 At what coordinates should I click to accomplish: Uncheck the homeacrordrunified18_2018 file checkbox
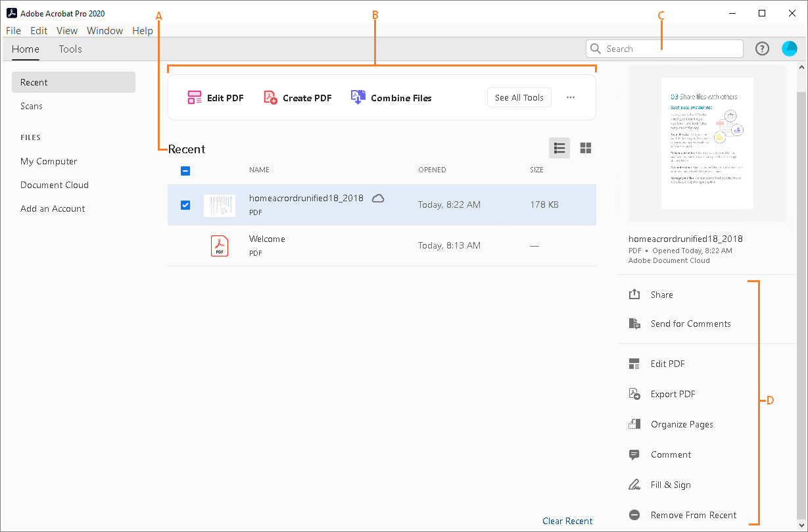tap(185, 205)
